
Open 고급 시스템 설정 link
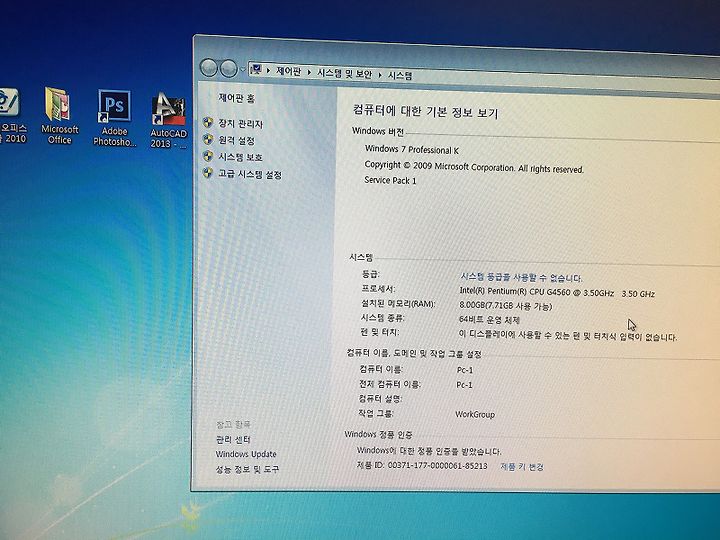coord(250,174)
